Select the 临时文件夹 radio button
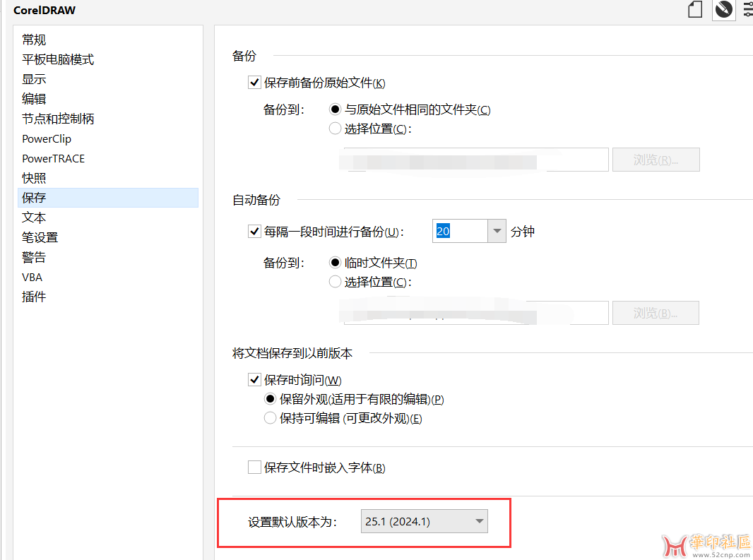753x560 pixels. click(x=335, y=263)
